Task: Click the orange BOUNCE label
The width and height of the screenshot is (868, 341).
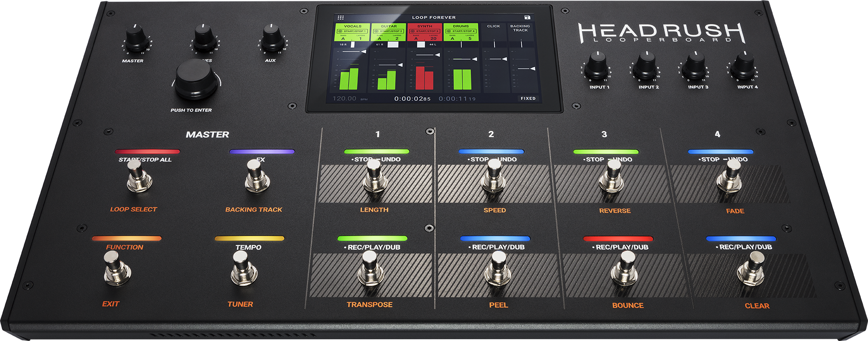Action: click(628, 306)
